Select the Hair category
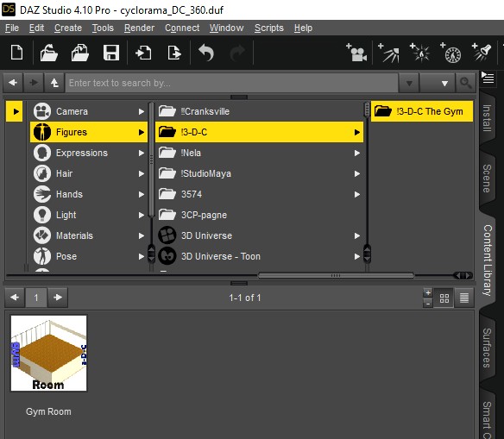This screenshot has width=504, height=439. tap(89, 173)
